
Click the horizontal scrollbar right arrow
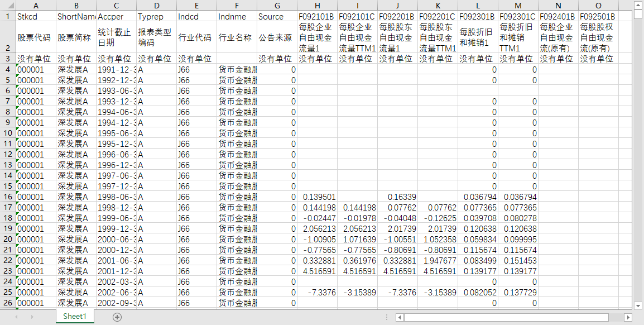(x=628, y=317)
